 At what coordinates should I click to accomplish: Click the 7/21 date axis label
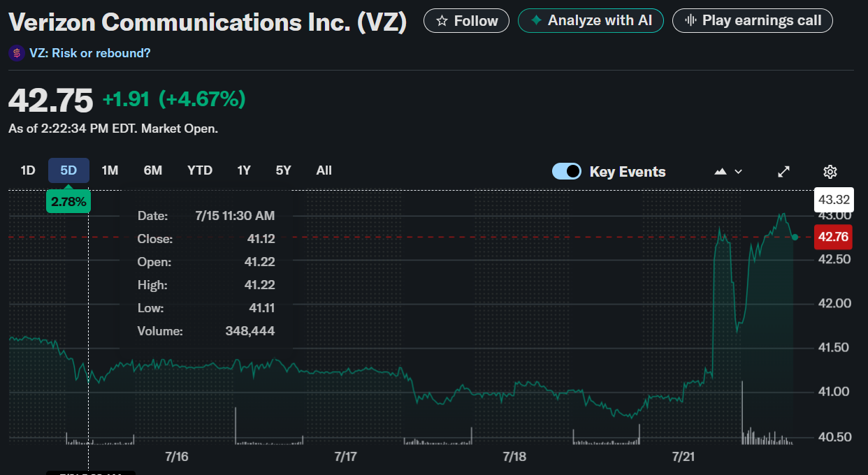pyautogui.click(x=683, y=457)
